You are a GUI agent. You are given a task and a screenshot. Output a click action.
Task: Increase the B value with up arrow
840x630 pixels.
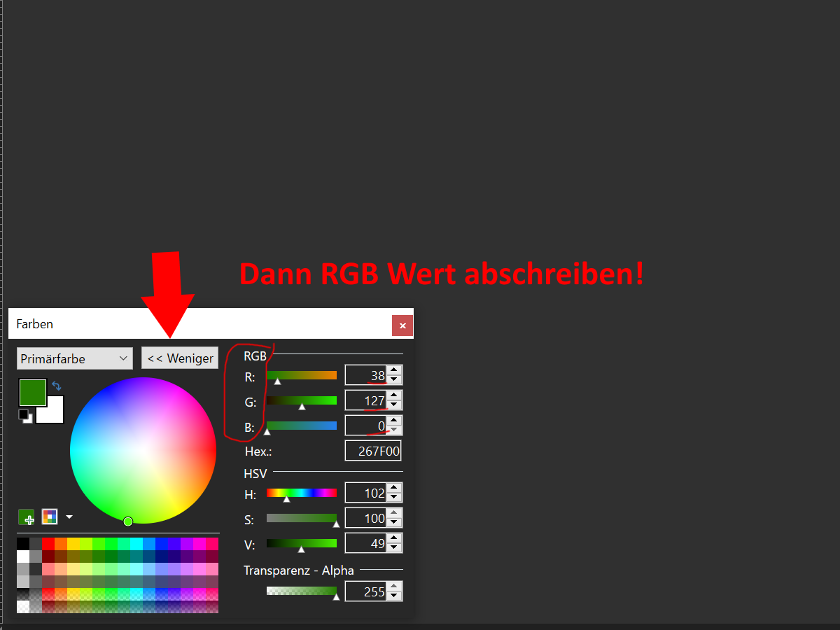(395, 421)
